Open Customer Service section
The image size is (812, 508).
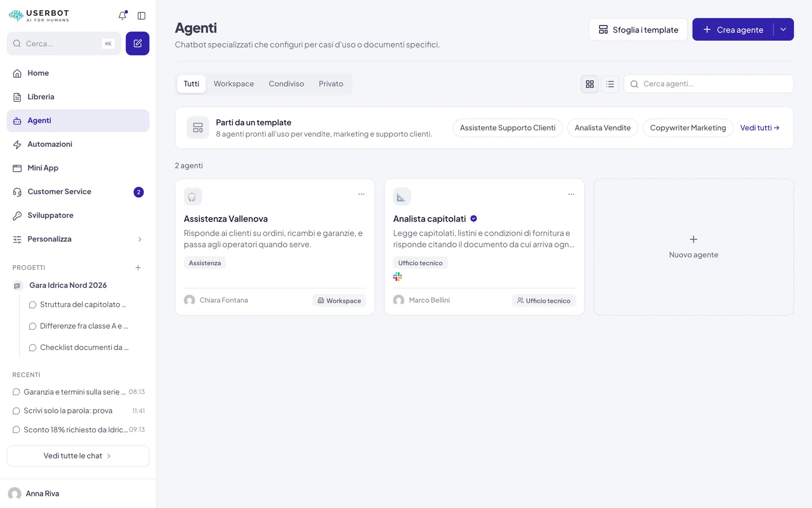click(x=78, y=192)
